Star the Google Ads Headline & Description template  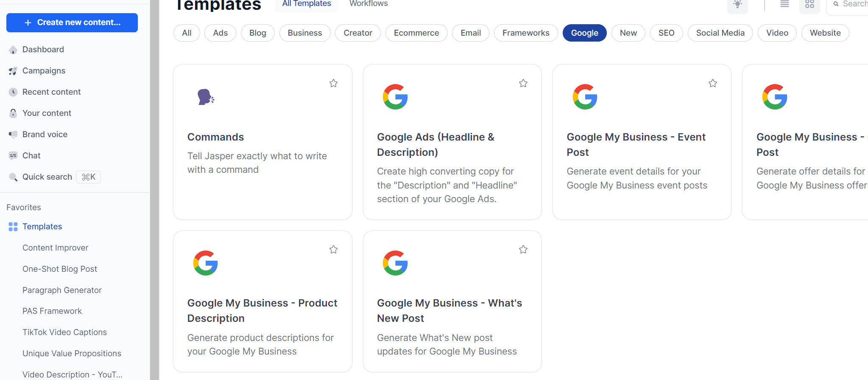point(523,83)
